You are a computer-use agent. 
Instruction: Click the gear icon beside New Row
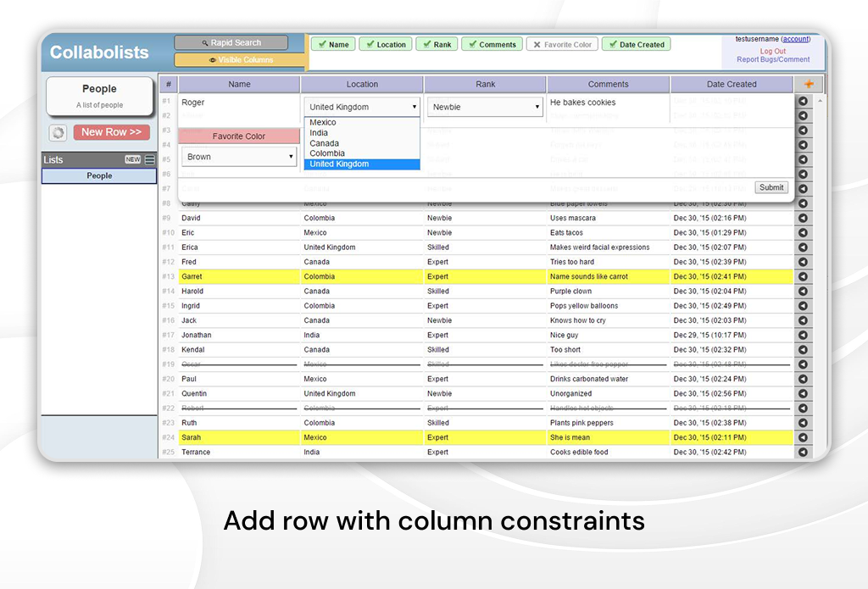[x=56, y=132]
